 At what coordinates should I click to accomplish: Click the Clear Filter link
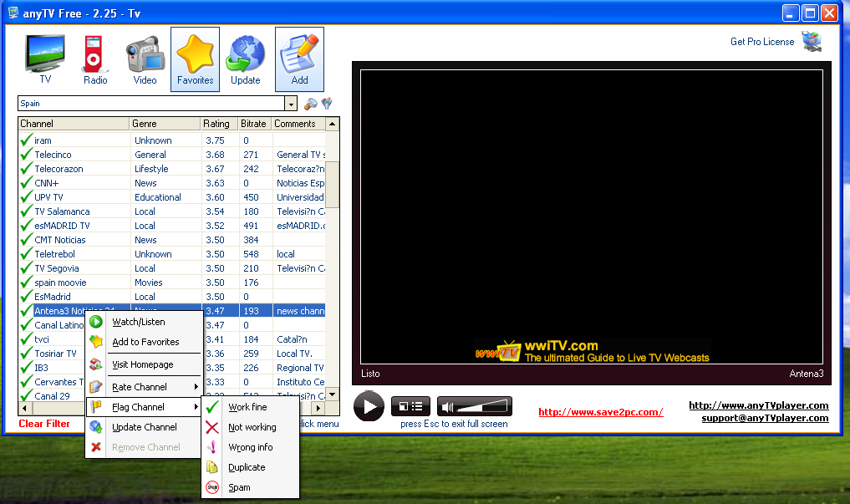tap(44, 424)
